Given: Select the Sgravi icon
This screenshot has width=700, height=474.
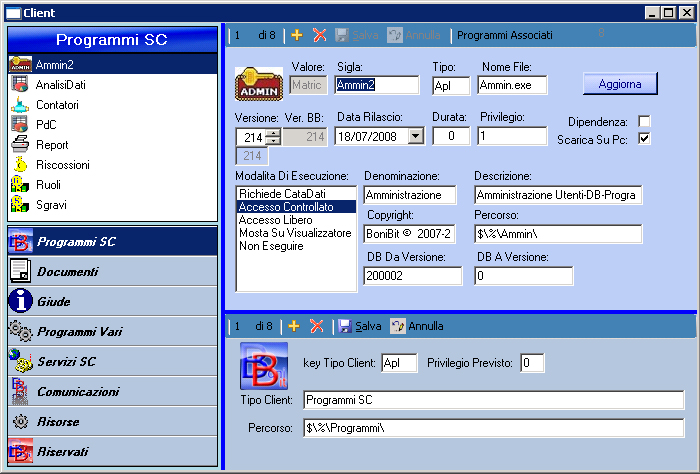Looking at the screenshot, I should tap(20, 205).
